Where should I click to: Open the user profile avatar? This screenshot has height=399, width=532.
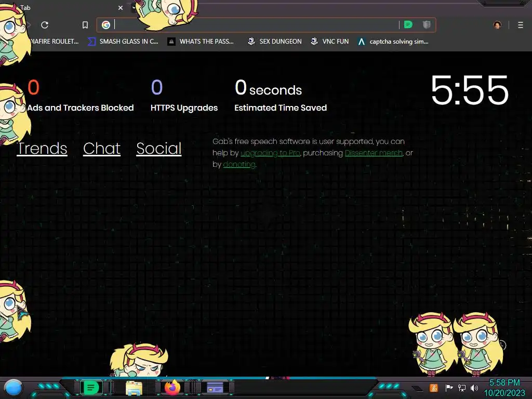tap(497, 25)
